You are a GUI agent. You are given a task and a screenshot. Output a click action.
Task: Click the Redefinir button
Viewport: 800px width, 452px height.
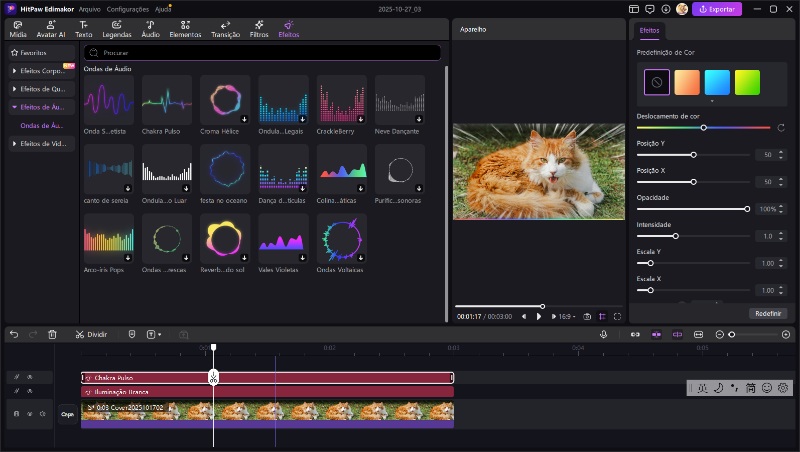pos(768,313)
